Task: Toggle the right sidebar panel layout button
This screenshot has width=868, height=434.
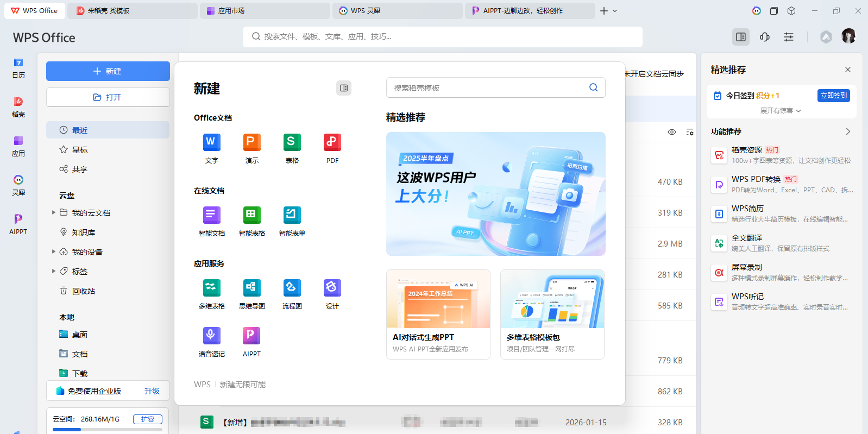Action: [740, 37]
